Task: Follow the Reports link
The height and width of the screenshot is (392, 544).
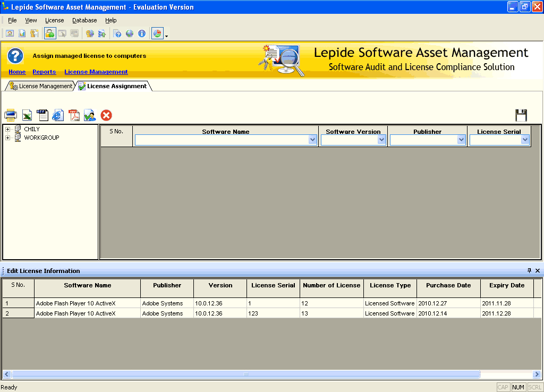Action: [44, 72]
